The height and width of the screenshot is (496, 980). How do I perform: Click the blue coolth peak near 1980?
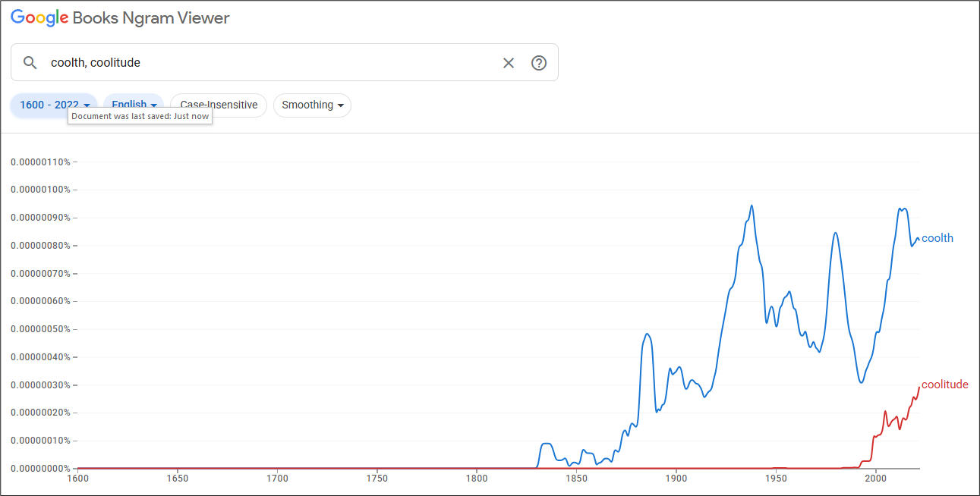tap(835, 233)
